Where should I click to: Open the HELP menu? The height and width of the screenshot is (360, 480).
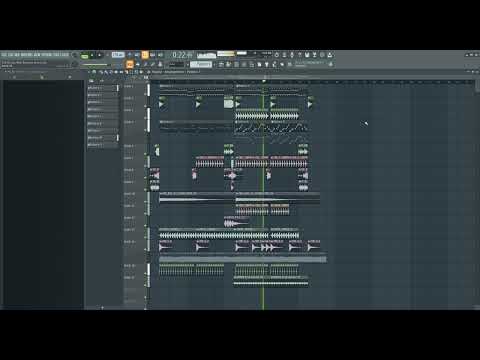point(66,54)
